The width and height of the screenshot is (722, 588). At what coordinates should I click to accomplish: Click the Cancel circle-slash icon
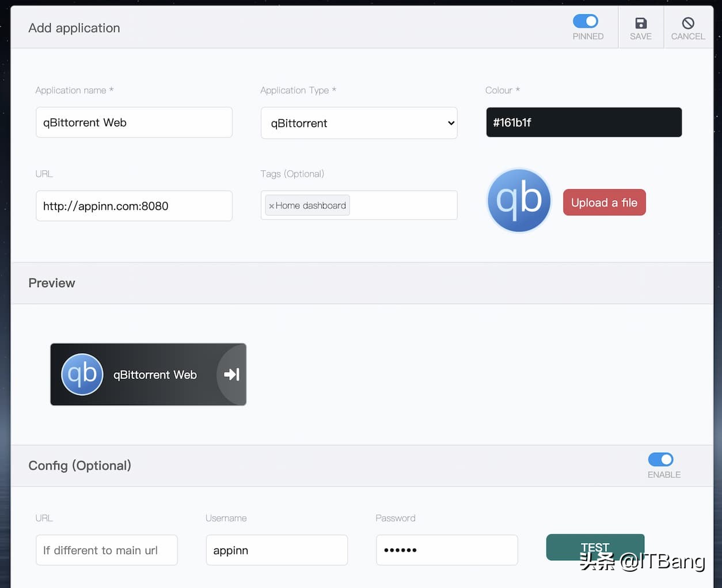(688, 23)
